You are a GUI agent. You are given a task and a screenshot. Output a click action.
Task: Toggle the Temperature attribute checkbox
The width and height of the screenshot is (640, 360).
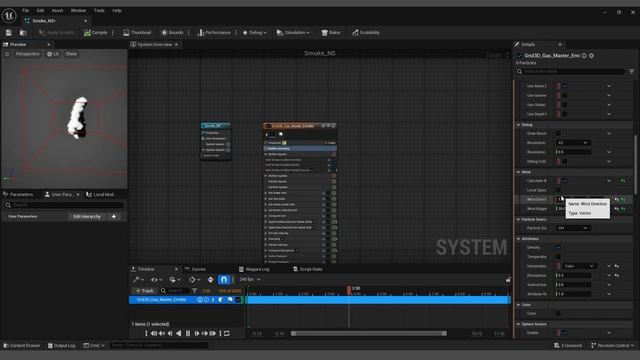(558, 257)
